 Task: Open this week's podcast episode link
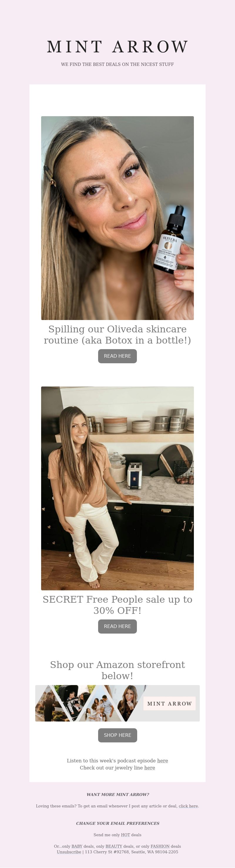point(163,761)
